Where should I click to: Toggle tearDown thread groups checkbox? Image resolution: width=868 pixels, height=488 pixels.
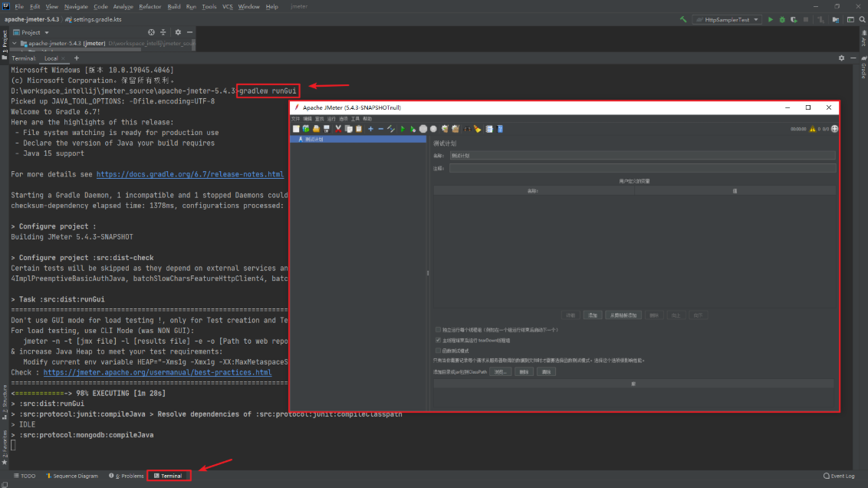pyautogui.click(x=438, y=340)
